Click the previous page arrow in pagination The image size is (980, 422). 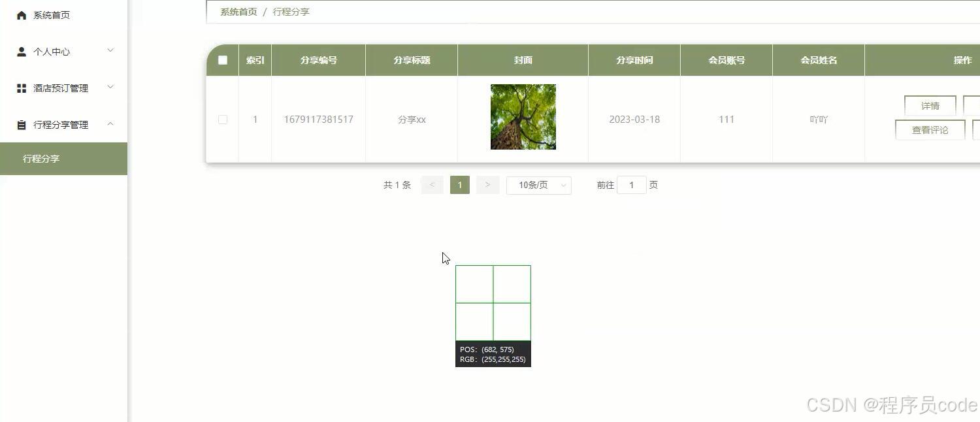pos(432,185)
